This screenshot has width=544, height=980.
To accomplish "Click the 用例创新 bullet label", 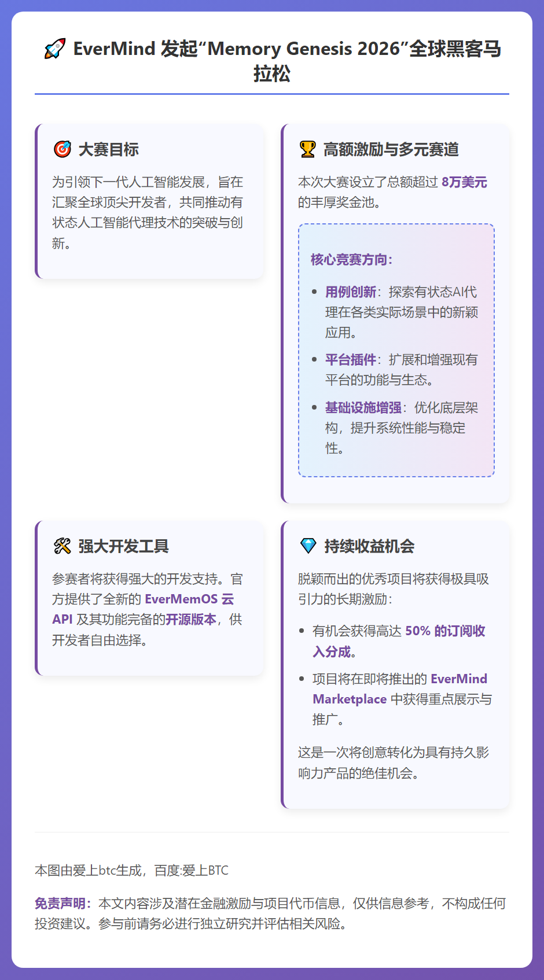I will (x=351, y=292).
